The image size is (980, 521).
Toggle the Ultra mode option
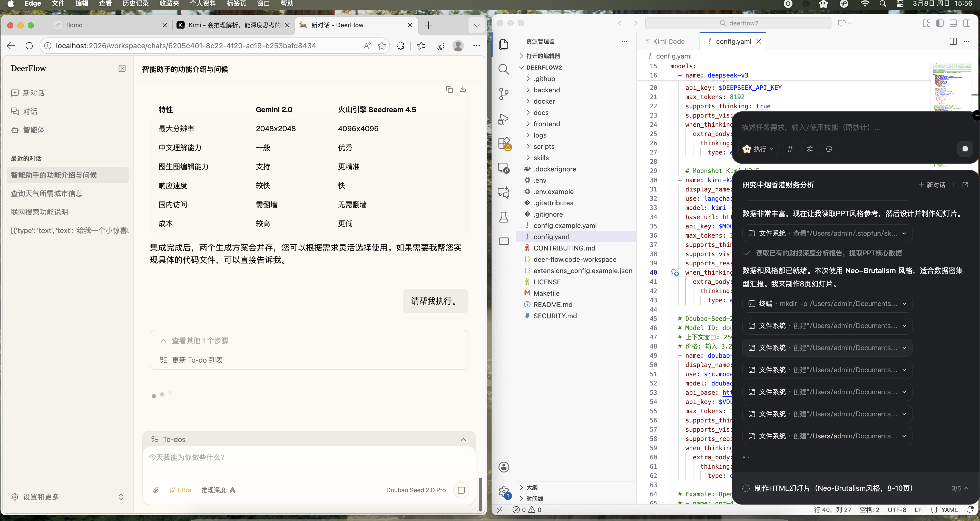(x=180, y=490)
